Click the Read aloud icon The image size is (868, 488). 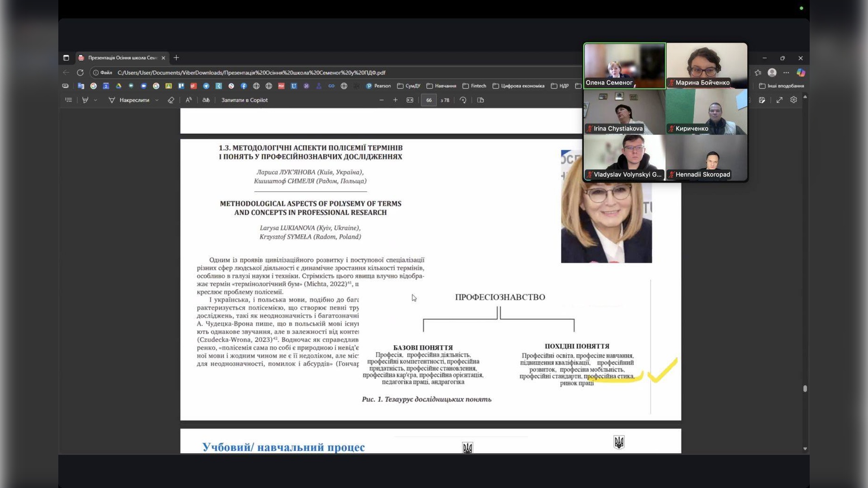click(189, 100)
